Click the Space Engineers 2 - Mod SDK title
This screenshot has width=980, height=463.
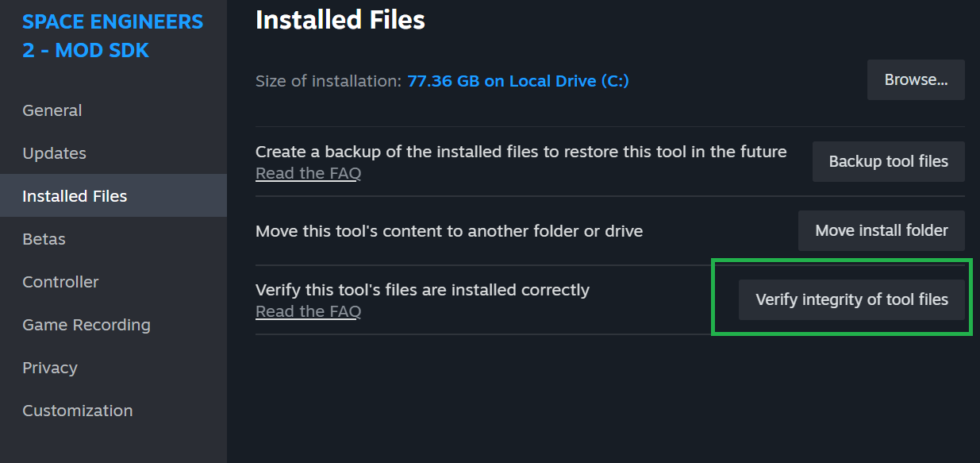point(113,37)
